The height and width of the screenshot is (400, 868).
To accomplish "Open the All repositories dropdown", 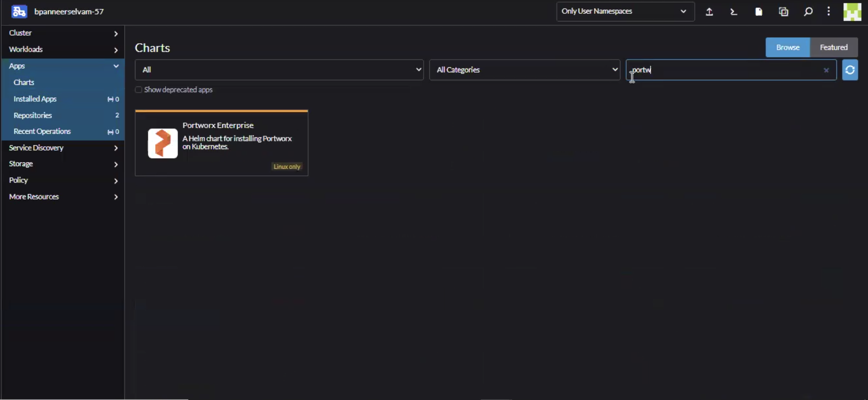I will pyautogui.click(x=279, y=70).
